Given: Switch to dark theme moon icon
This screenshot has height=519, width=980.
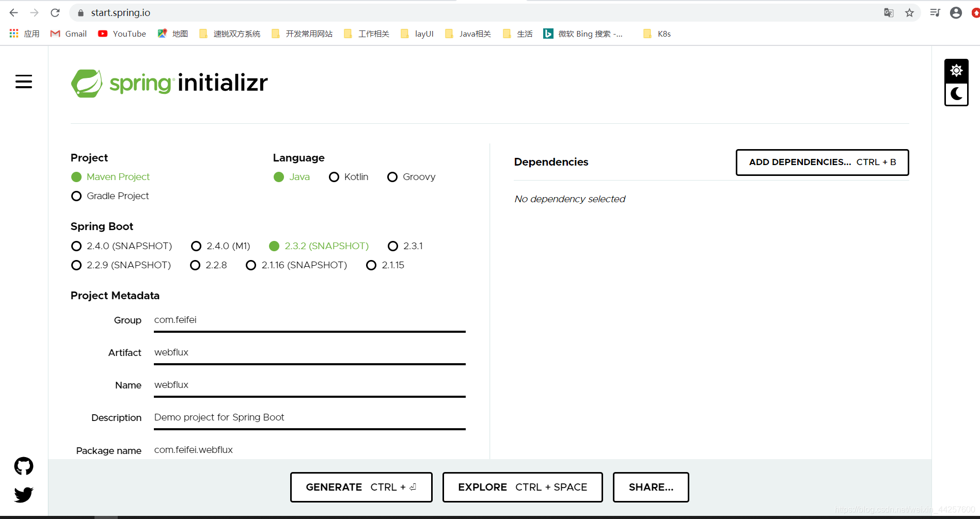Looking at the screenshot, I should pos(956,94).
